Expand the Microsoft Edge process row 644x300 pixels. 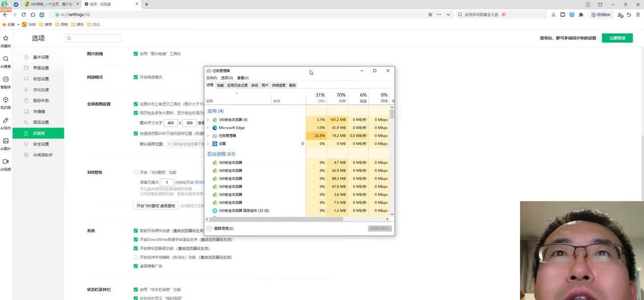pyautogui.click(x=208, y=128)
